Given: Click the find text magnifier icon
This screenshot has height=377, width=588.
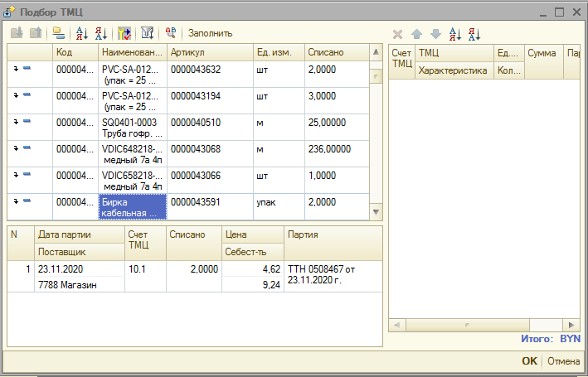Looking at the screenshot, I should [171, 33].
